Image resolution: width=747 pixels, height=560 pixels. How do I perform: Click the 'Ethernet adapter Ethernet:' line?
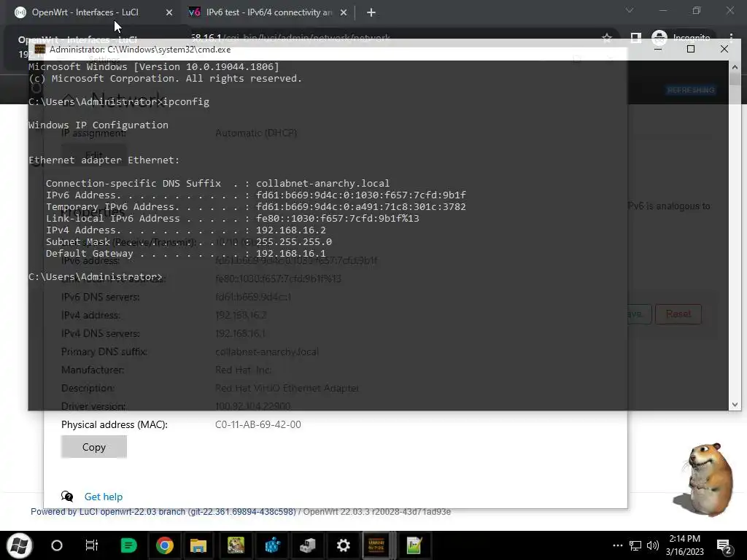pos(104,160)
